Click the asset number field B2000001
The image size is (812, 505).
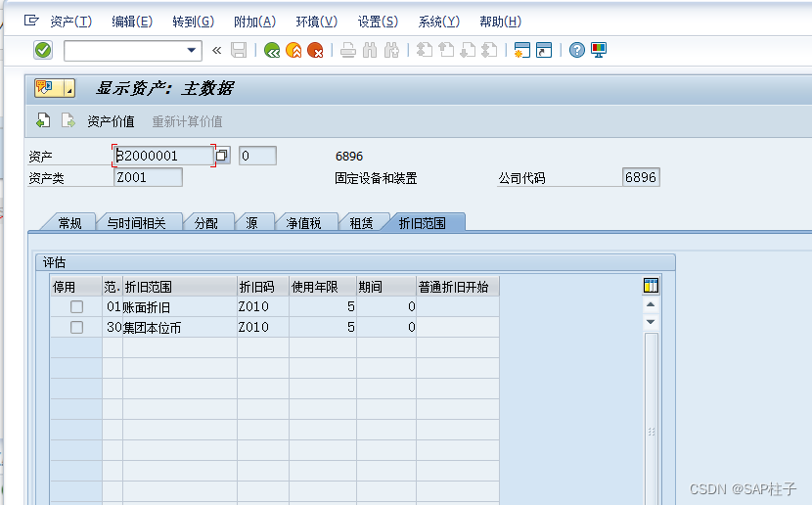(163, 156)
